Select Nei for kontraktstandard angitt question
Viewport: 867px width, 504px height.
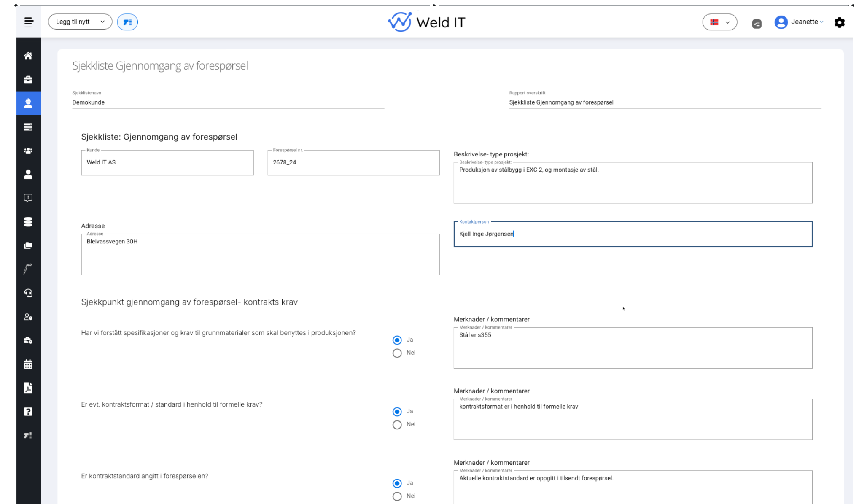pos(397,496)
